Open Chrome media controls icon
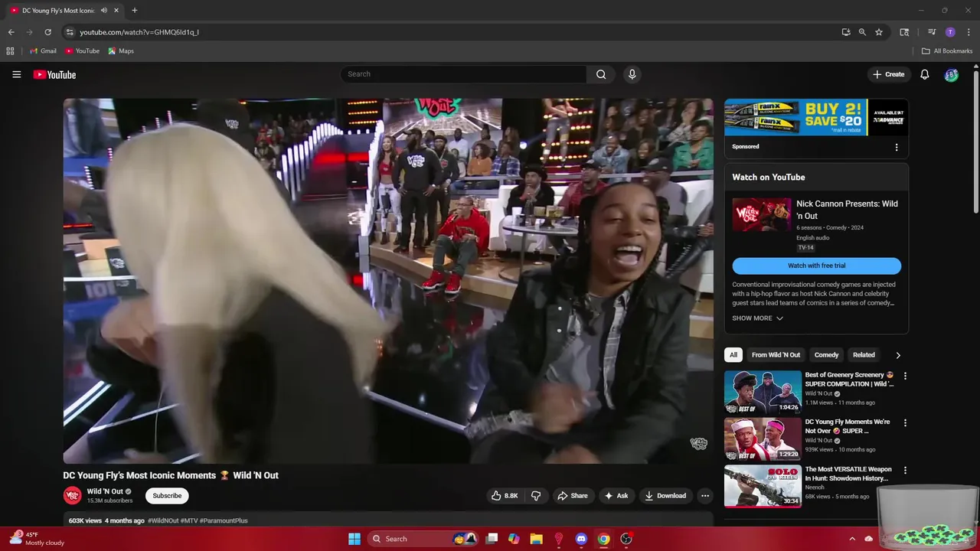The height and width of the screenshot is (551, 980). 932,32
